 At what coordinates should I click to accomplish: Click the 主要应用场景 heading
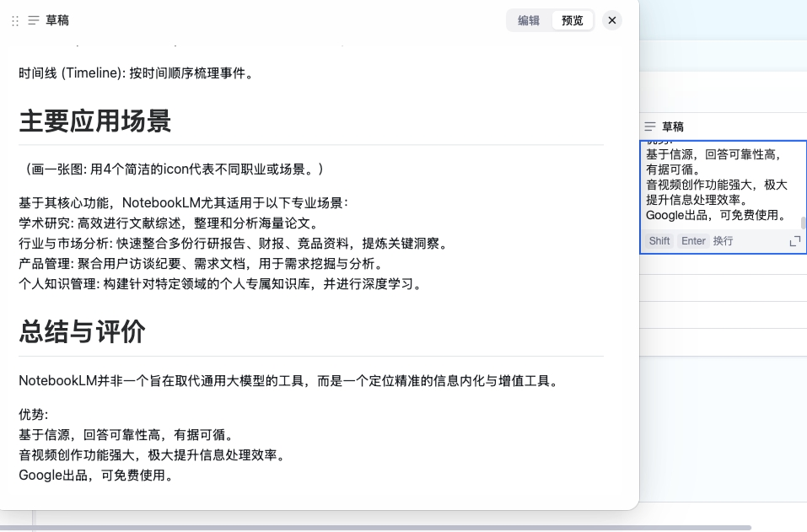click(x=95, y=121)
